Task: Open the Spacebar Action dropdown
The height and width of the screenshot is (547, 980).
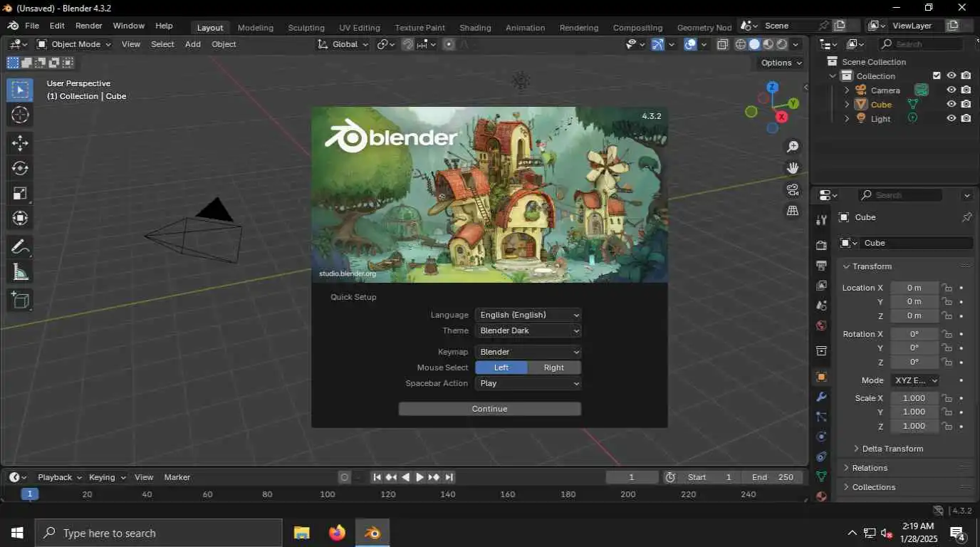Action: 528,383
